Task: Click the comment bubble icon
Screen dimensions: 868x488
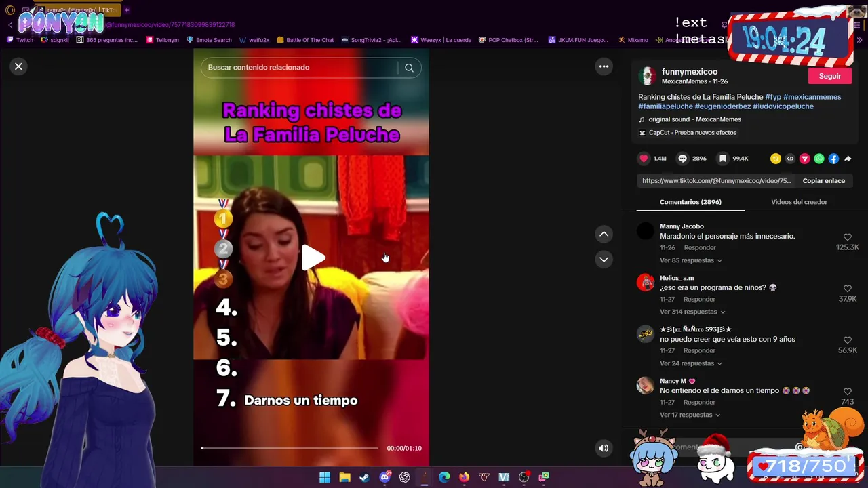Action: point(682,159)
